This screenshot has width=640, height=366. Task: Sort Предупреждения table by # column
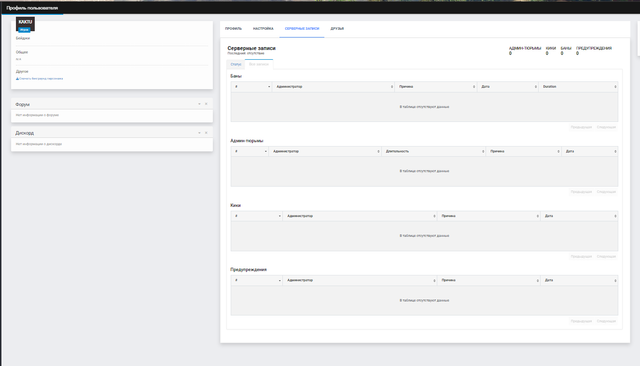click(x=257, y=280)
